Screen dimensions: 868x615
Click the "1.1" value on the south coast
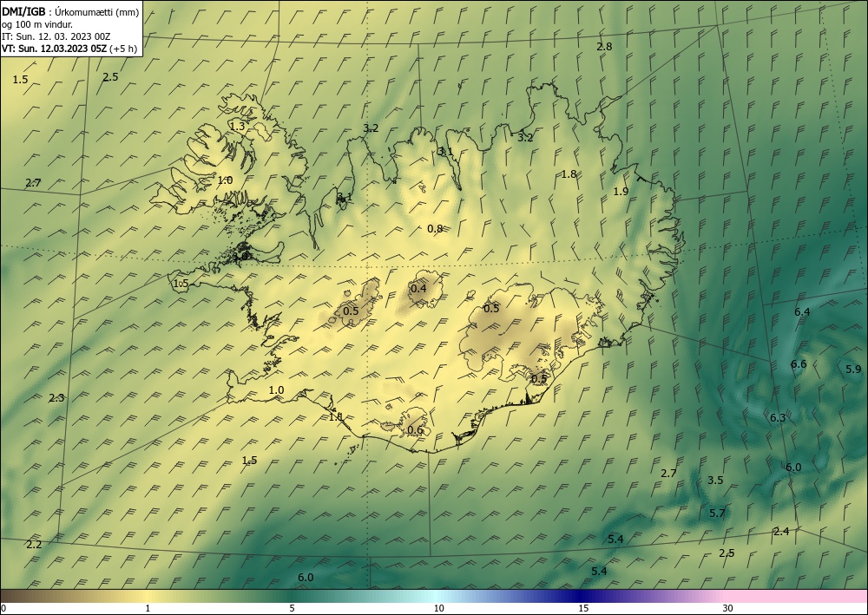click(x=335, y=417)
